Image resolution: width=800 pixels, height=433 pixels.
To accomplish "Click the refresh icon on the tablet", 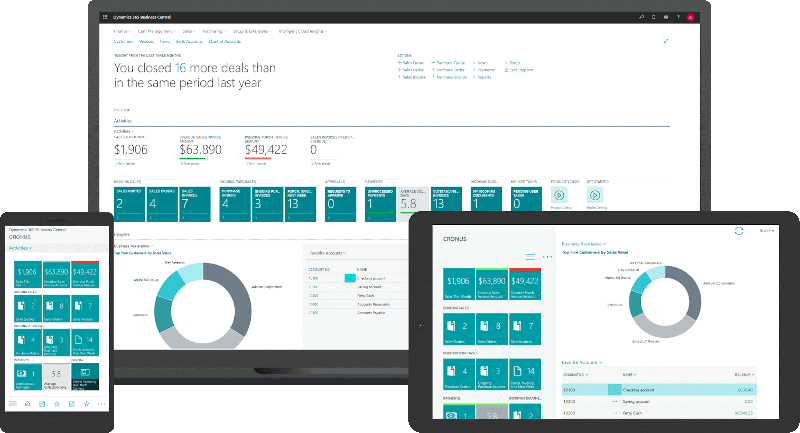I will tap(738, 230).
